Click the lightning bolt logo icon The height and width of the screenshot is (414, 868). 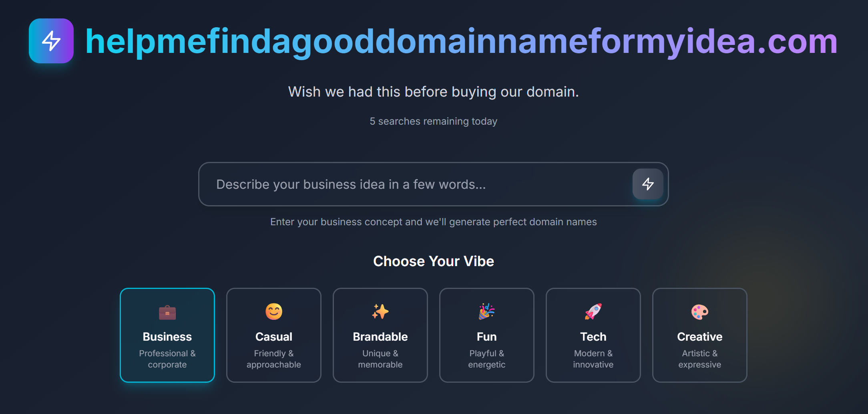(x=51, y=41)
